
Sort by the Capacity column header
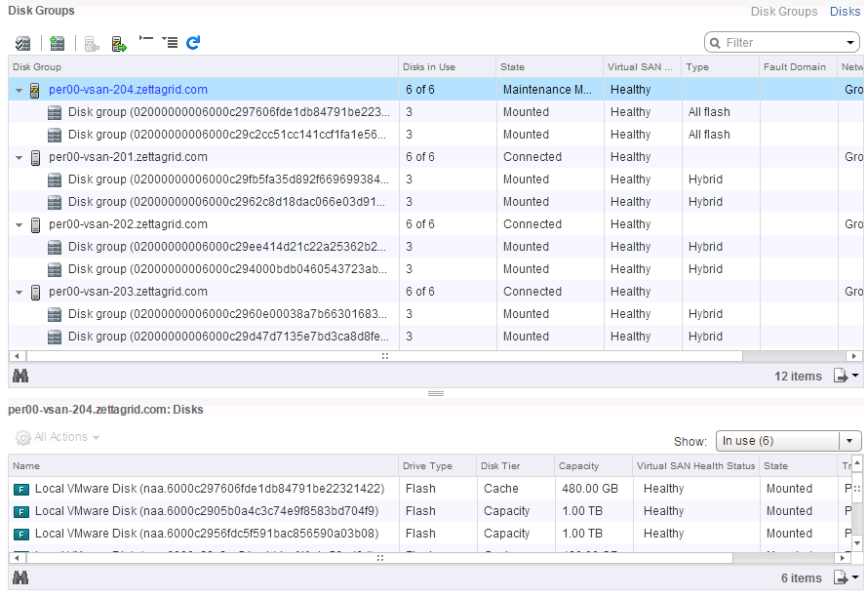click(593, 465)
